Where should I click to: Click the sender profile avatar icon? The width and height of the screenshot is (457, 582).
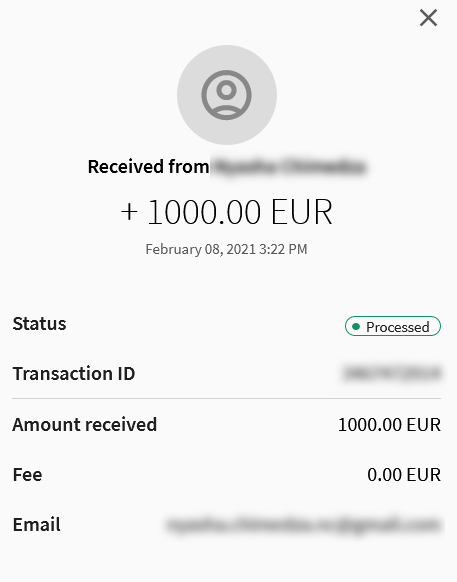[x=226, y=95]
